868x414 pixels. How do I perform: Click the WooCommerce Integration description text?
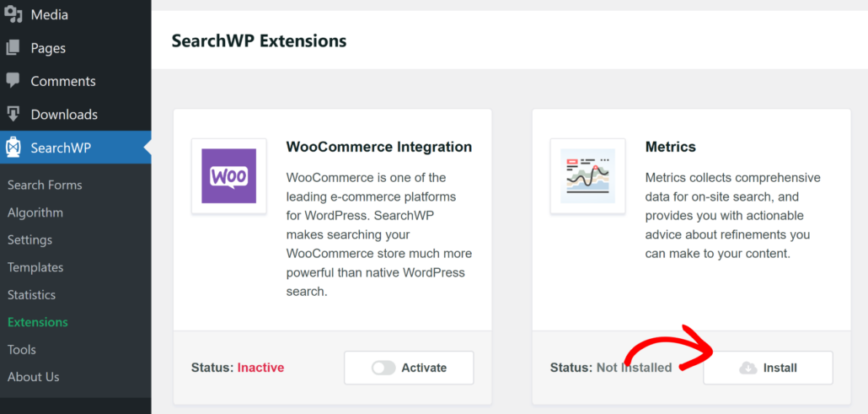[x=379, y=234]
